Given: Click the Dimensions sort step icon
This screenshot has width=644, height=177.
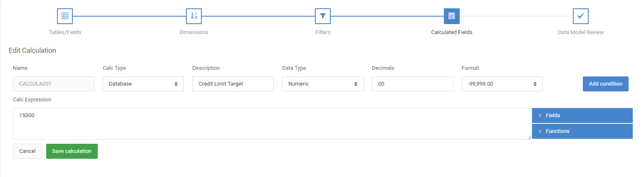Looking at the screenshot, I should pos(194,16).
